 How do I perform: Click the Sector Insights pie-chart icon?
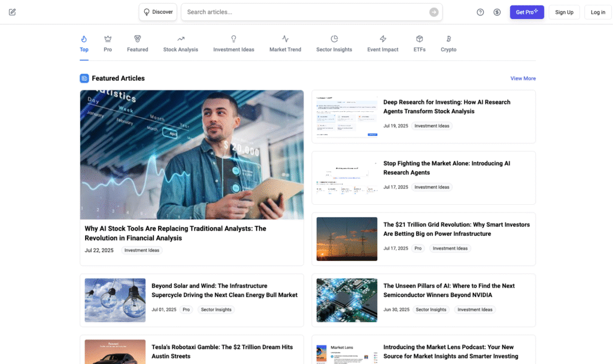tap(334, 37)
